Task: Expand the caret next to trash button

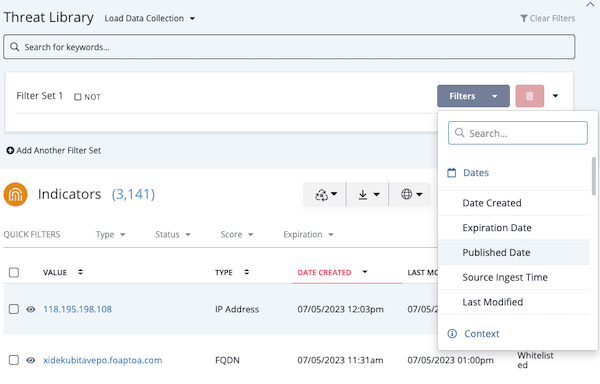Action: (x=555, y=96)
